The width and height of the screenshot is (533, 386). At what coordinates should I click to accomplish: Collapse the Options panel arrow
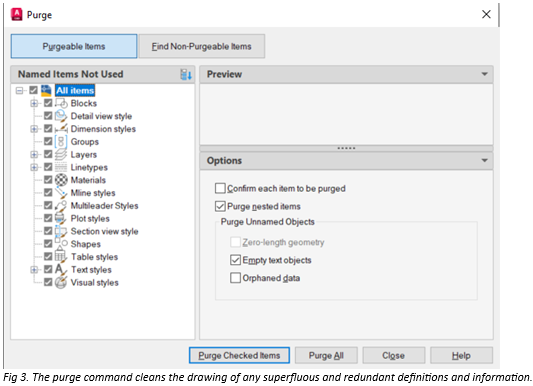(484, 160)
